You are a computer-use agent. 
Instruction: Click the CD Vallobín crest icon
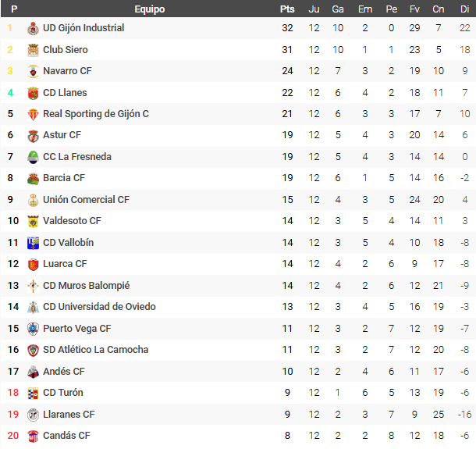point(33,243)
